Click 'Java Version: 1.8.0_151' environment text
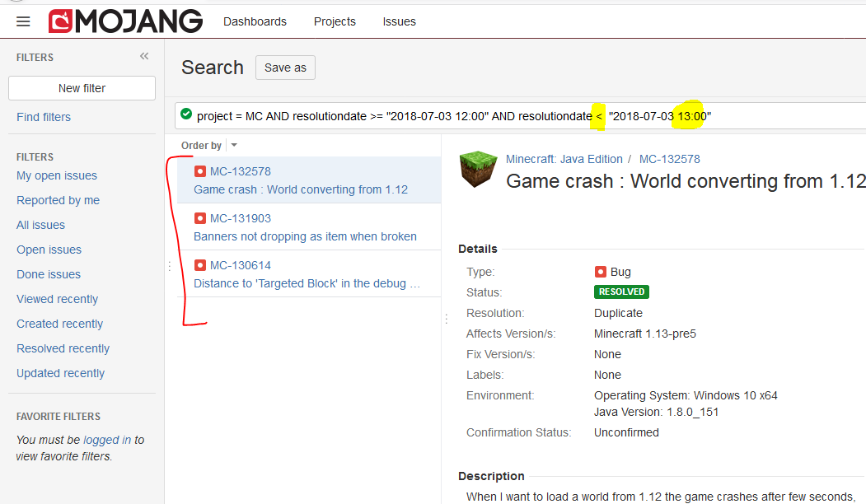866x504 pixels. coord(656,413)
